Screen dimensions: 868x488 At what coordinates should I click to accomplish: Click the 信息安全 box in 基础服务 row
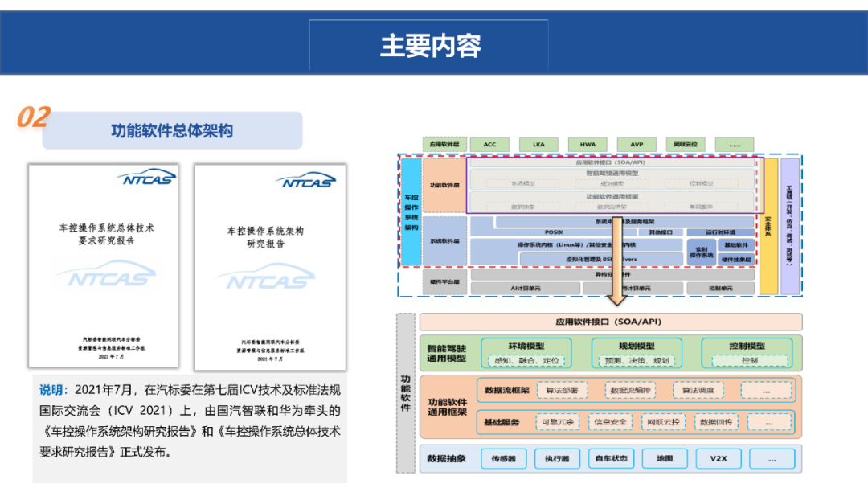pos(608,421)
